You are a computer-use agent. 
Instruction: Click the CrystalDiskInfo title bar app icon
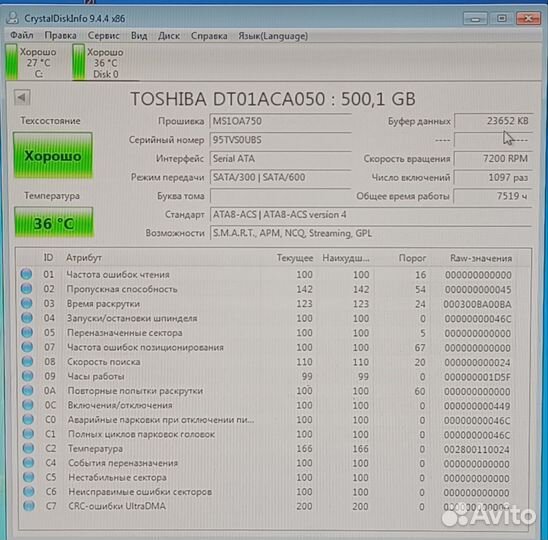[13, 18]
